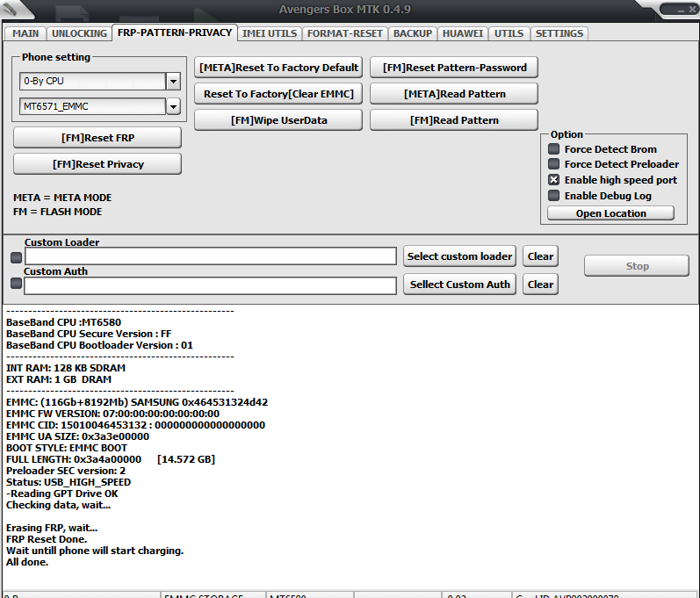Uncheck Enable high speed port
The image size is (700, 598).
(x=554, y=180)
